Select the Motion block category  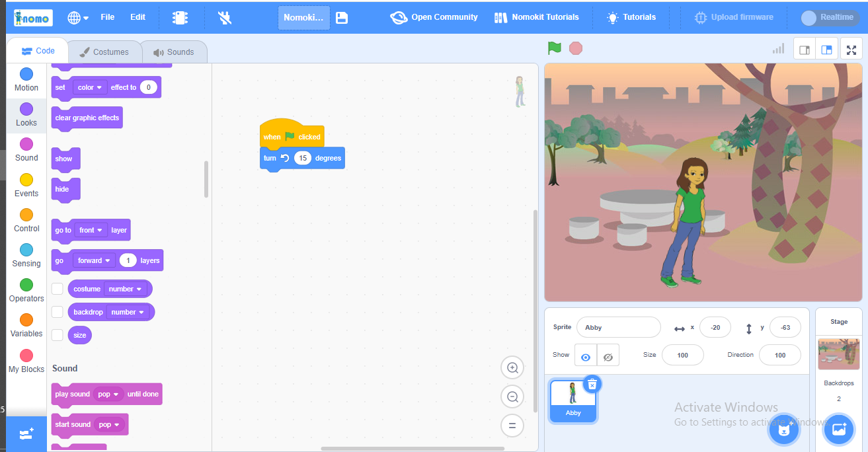pos(26,79)
